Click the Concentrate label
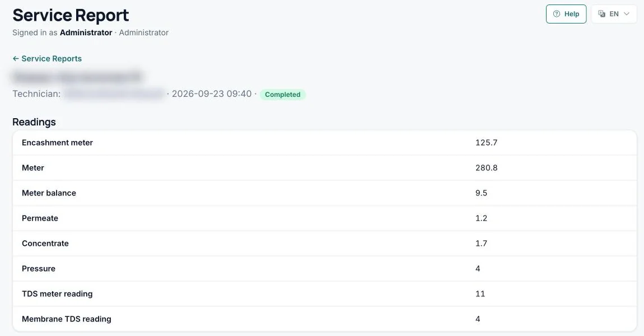This screenshot has height=336, width=644. coord(45,243)
